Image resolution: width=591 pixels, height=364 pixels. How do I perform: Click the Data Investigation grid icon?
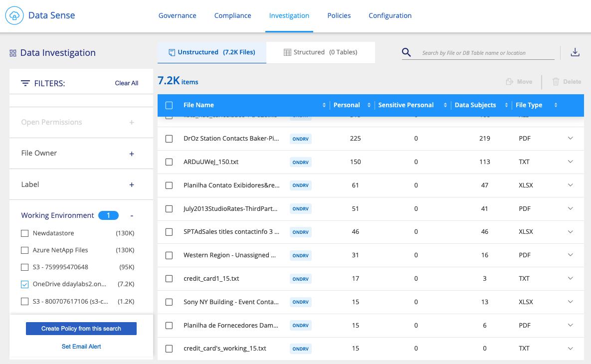pyautogui.click(x=13, y=53)
